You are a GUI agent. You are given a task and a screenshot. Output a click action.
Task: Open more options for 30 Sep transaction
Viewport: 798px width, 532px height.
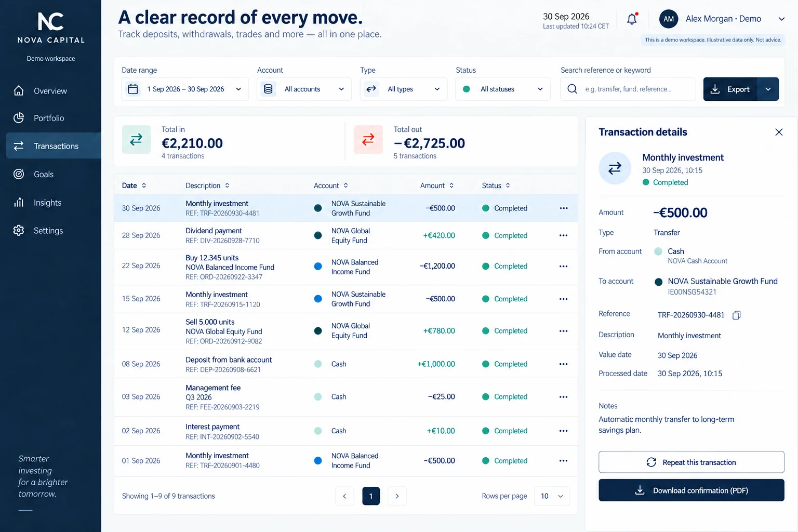pos(564,208)
